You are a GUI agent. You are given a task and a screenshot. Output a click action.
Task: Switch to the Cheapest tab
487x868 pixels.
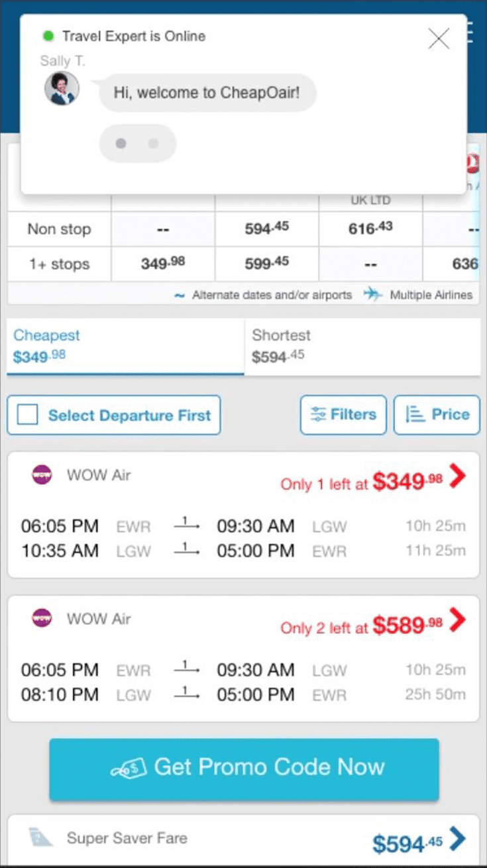pos(125,347)
